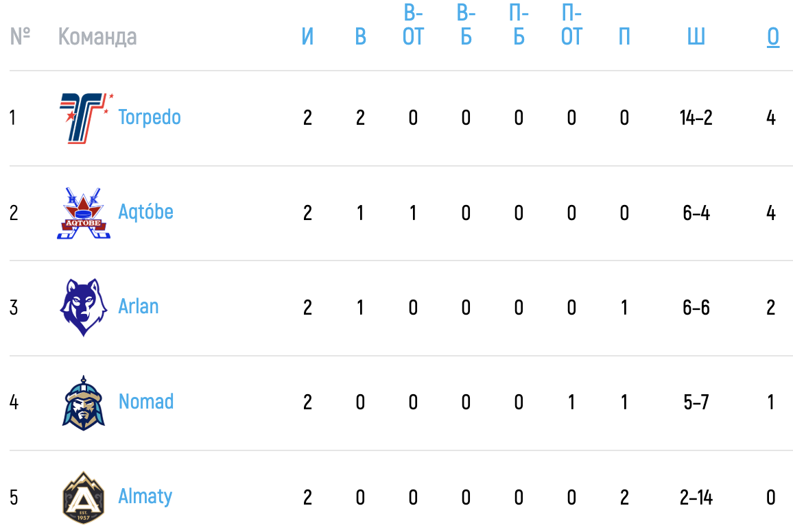Sort by П-ОТ overtime losses header
This screenshot has width=793, height=532.
pyautogui.click(x=571, y=25)
